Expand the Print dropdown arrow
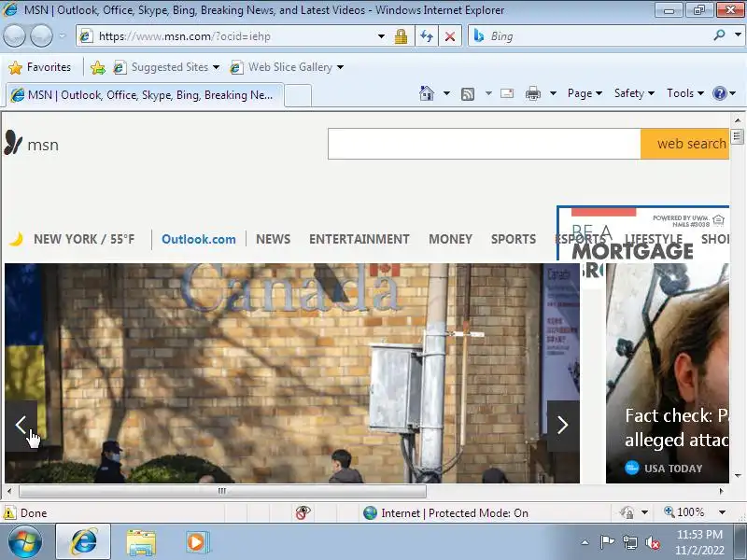The height and width of the screenshot is (560, 747). (553, 93)
